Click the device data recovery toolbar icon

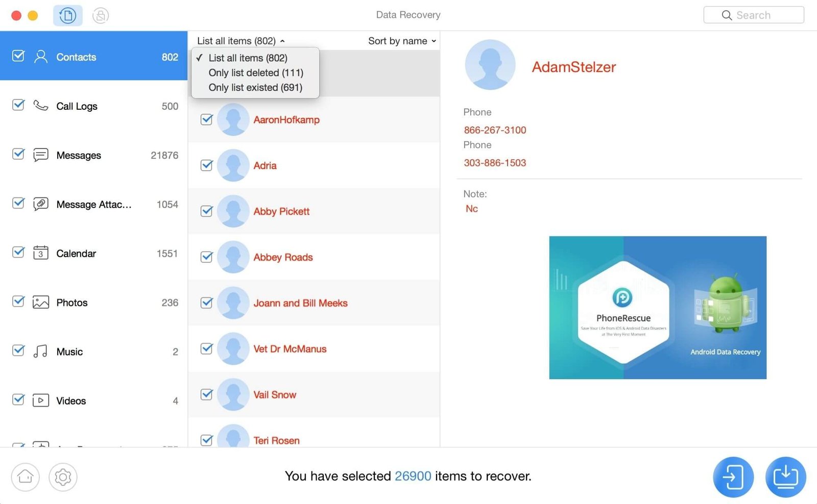coord(68,15)
